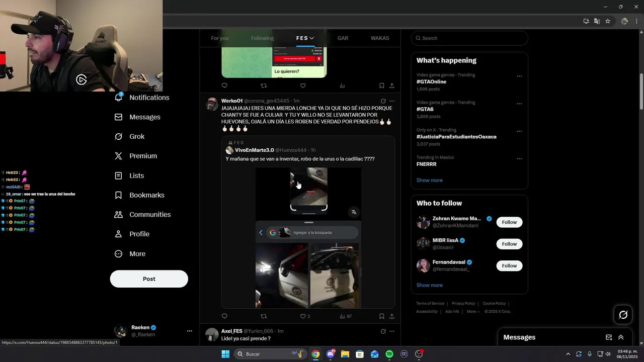This screenshot has width=644, height=362.
Task: Open Windows Start menu
Action: coord(225,354)
